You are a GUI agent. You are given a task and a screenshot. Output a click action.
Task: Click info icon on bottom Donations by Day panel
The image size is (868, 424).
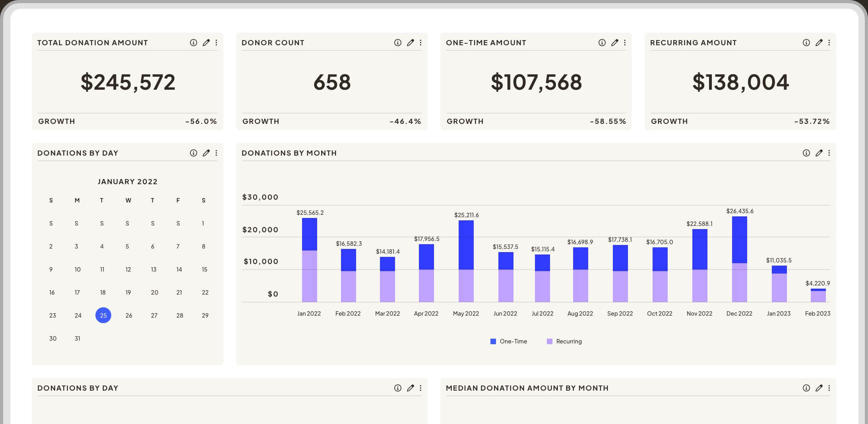click(x=398, y=388)
